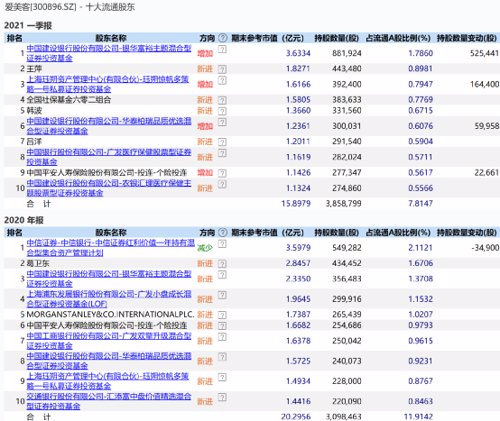Viewport: 500px width, 421px height.
Task: Click the question-mark icon in MORGANSTANLEY&CO. row
Action: point(222,315)
